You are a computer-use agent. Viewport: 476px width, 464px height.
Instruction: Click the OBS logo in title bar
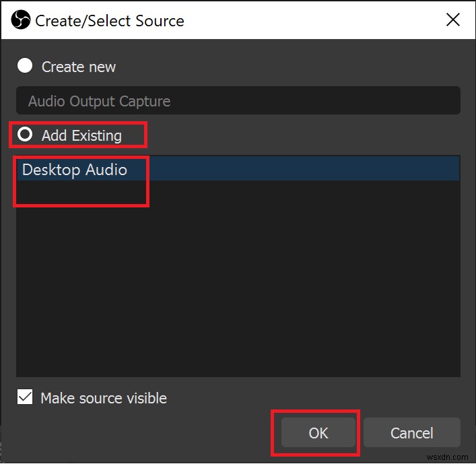21,20
